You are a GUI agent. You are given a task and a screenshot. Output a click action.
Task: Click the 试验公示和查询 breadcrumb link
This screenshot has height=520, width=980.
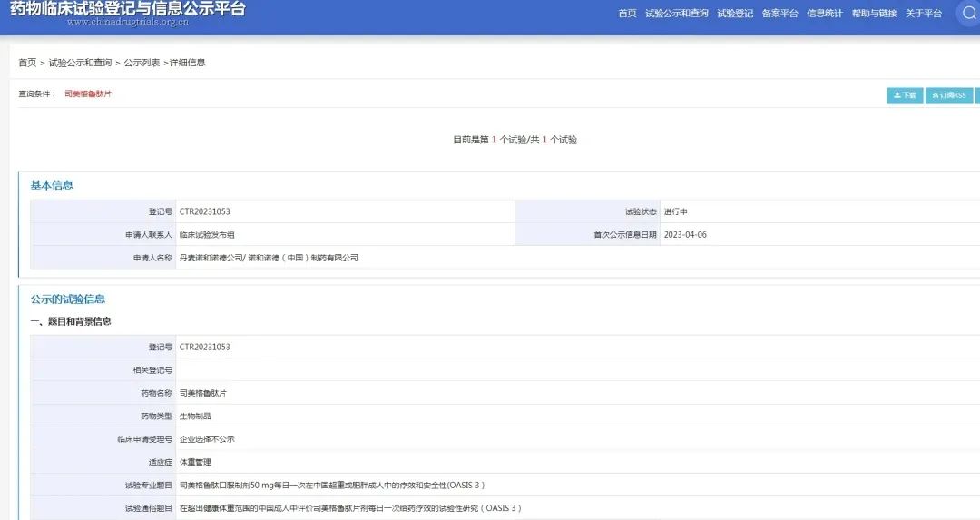(x=80, y=63)
